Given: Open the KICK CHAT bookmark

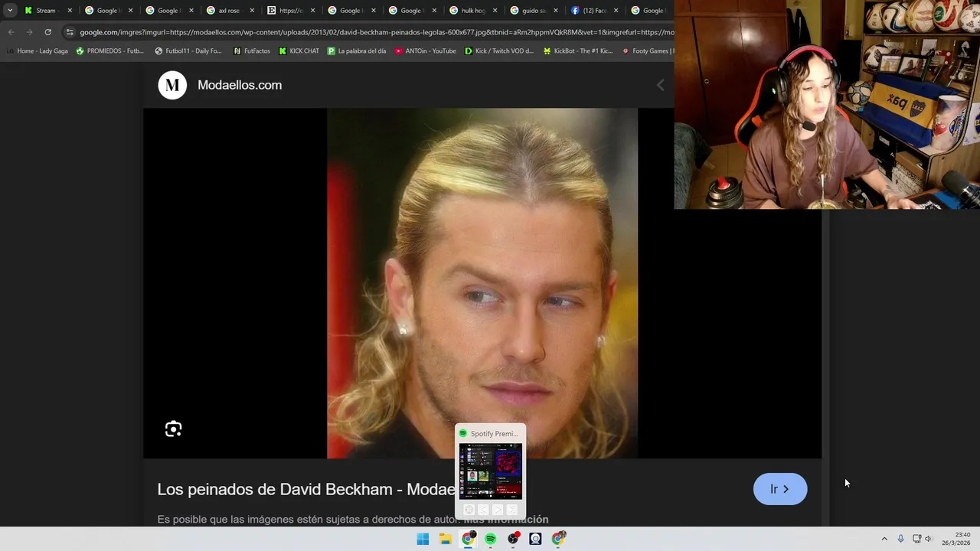Looking at the screenshot, I should (x=299, y=51).
